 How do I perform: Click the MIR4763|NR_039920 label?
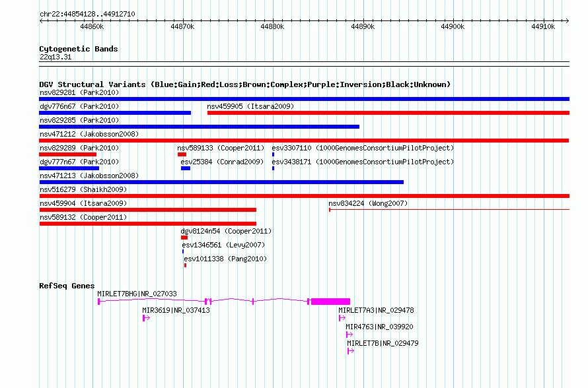click(379, 327)
